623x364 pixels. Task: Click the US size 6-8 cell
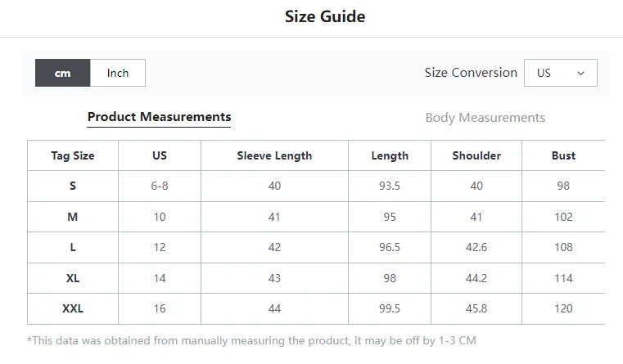click(160, 186)
